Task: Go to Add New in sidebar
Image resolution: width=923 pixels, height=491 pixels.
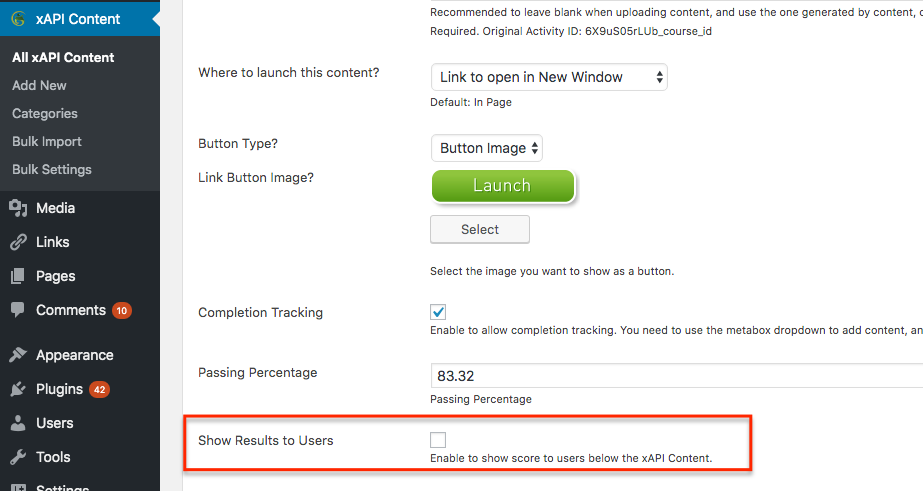Action: (39, 85)
